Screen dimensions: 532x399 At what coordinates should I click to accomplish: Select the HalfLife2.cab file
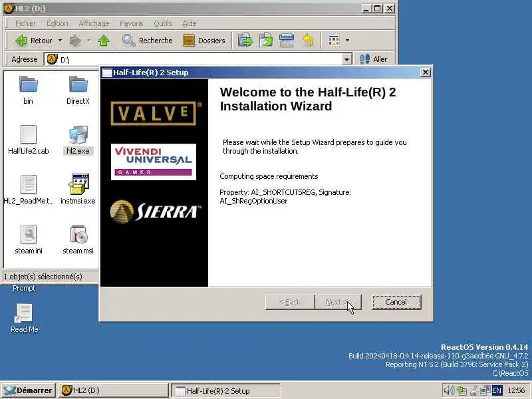coord(29,140)
